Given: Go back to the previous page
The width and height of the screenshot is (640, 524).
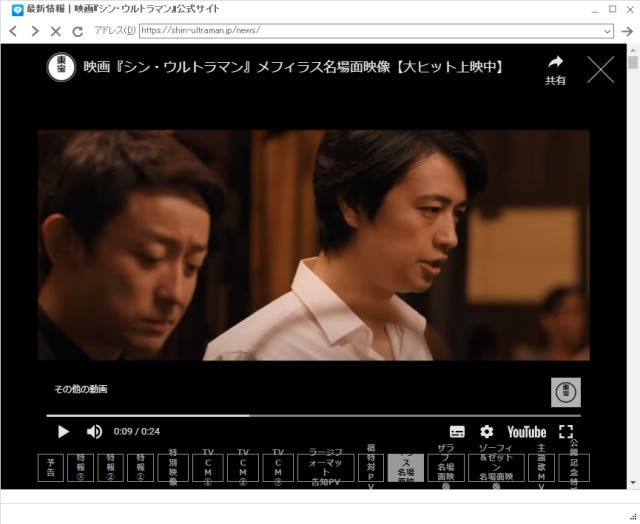Looking at the screenshot, I should (13, 31).
